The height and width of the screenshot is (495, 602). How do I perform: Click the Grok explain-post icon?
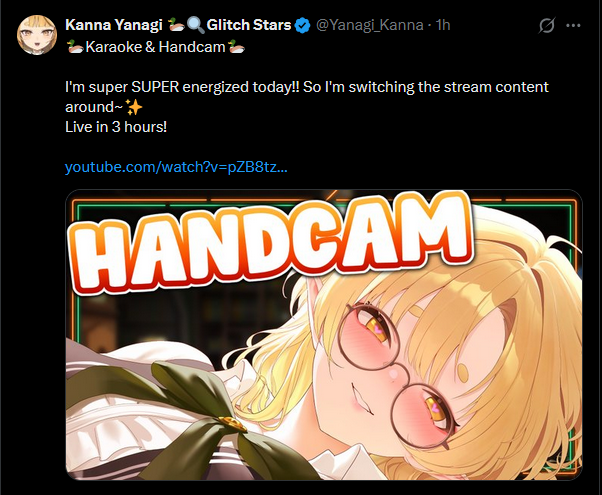(x=546, y=25)
